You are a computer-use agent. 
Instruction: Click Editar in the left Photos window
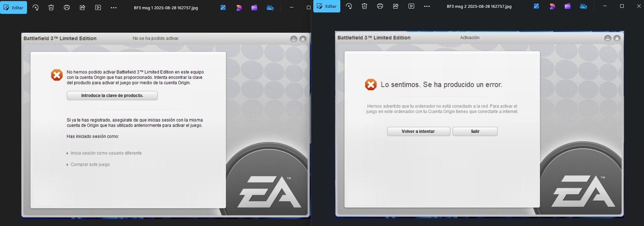pos(13,7)
